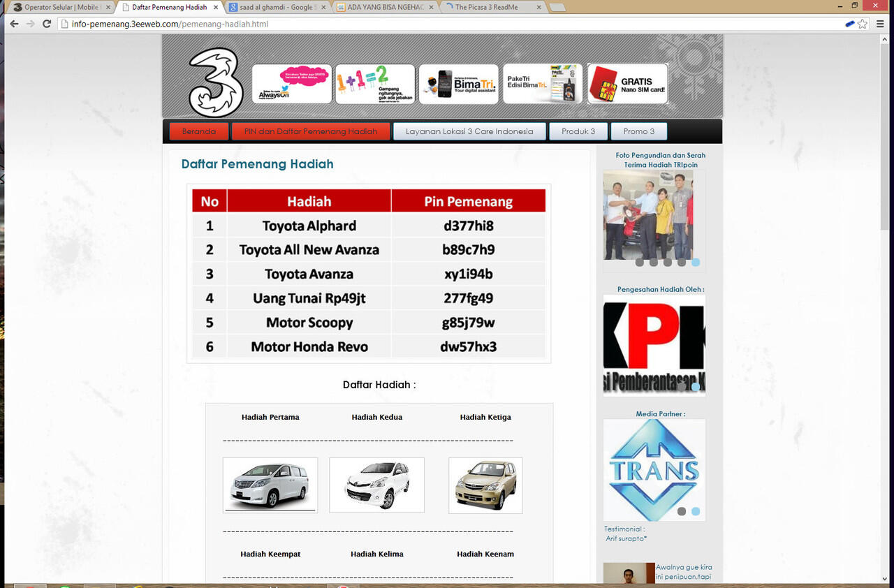Select the active blue dot of photo slider
Image resolution: width=894 pixels, height=588 pixels.
[x=696, y=263]
